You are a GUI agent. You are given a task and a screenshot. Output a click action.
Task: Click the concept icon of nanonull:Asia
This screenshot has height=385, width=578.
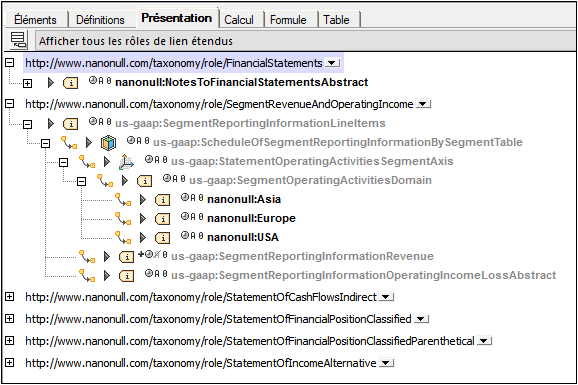tap(163, 200)
